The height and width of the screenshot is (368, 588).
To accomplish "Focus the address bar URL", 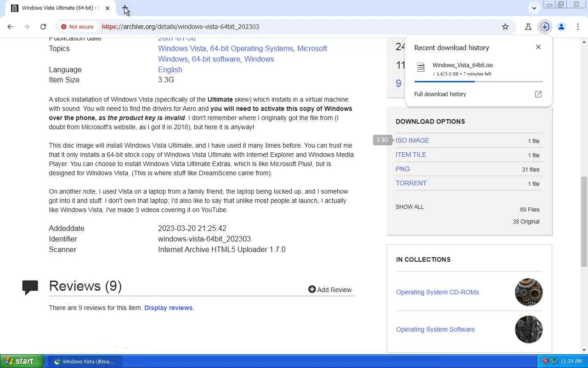I will (x=181, y=27).
